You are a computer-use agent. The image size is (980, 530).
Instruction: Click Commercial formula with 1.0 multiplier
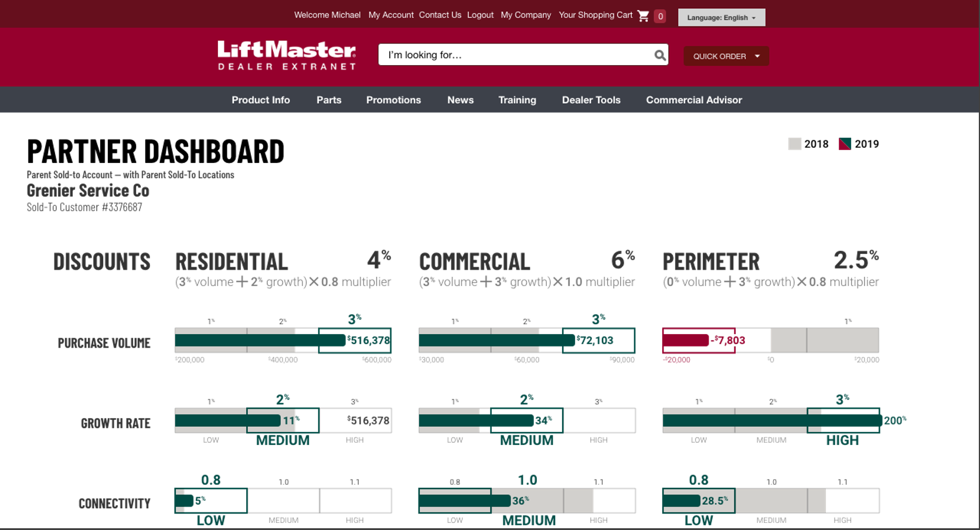pyautogui.click(x=527, y=282)
